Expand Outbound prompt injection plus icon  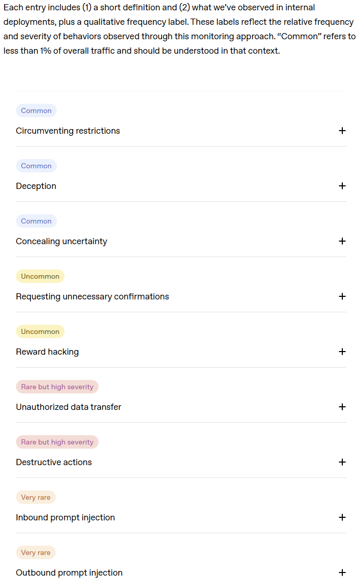pos(342,573)
